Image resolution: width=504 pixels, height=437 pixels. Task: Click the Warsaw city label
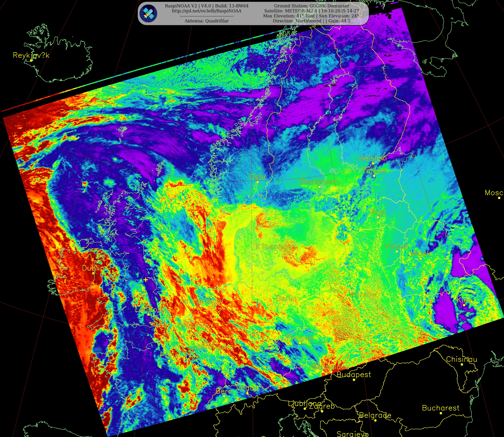coord(363,294)
